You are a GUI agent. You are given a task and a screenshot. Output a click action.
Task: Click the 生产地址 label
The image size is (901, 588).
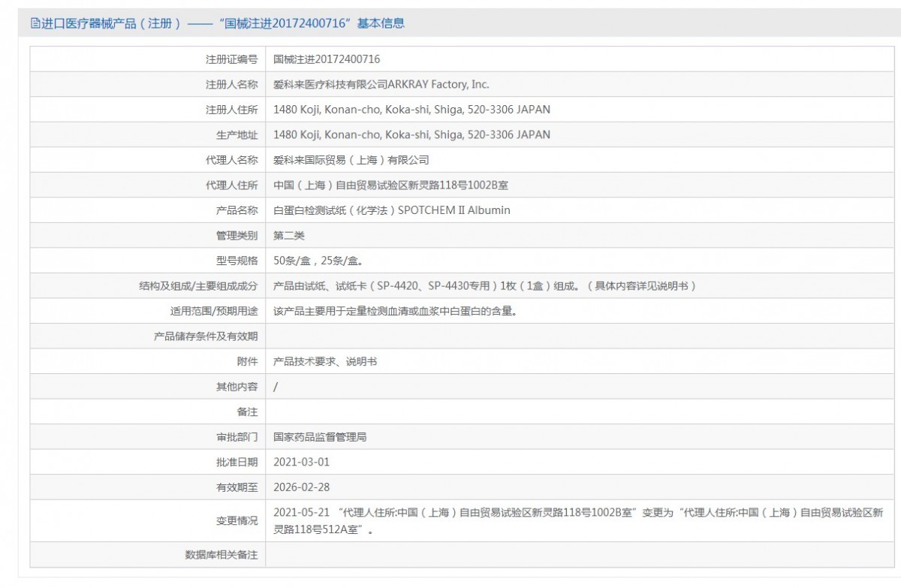pyautogui.click(x=237, y=134)
